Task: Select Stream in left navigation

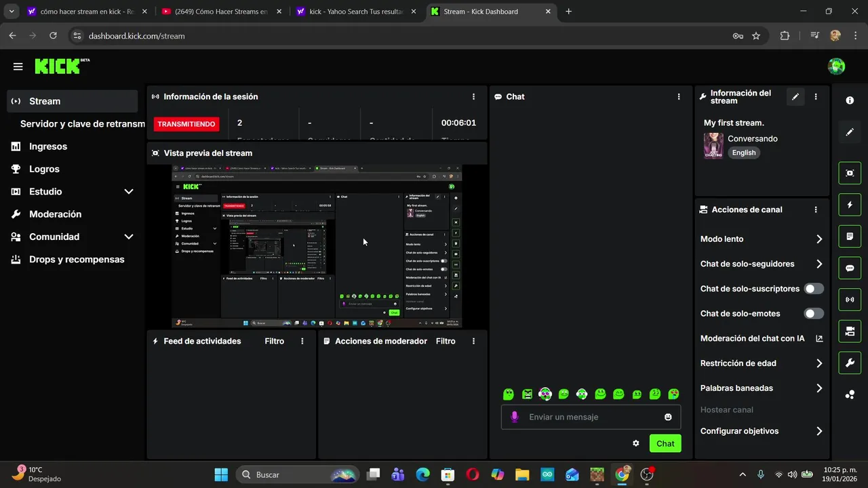Action: (72, 101)
